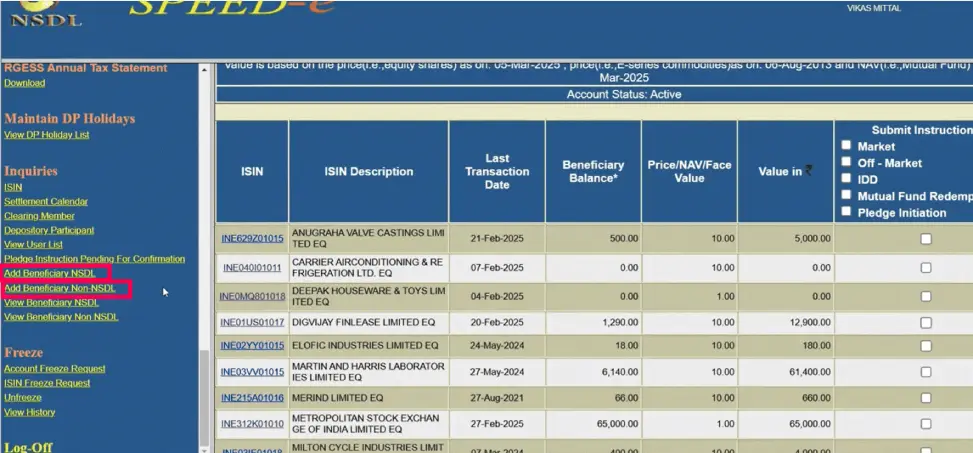The height and width of the screenshot is (453, 973).
Task: Open the Account Freeze Request page
Action: pyautogui.click(x=54, y=369)
